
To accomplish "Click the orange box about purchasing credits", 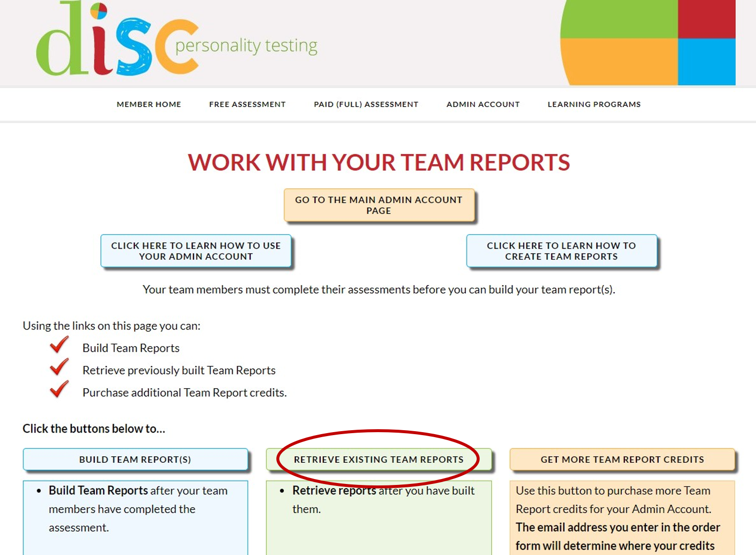I will pyautogui.click(x=622, y=518).
